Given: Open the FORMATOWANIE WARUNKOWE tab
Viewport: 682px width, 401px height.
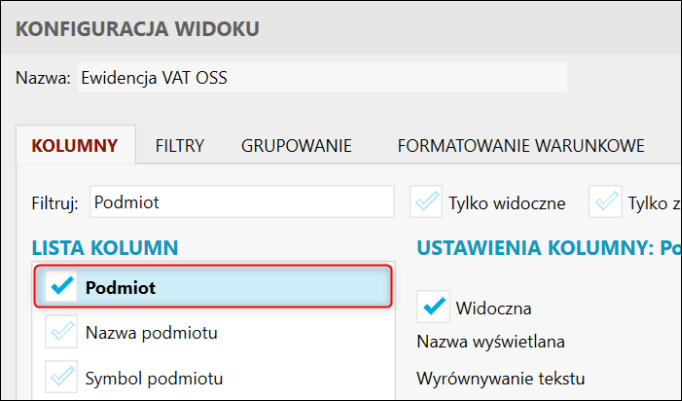Looking at the screenshot, I should (520, 145).
